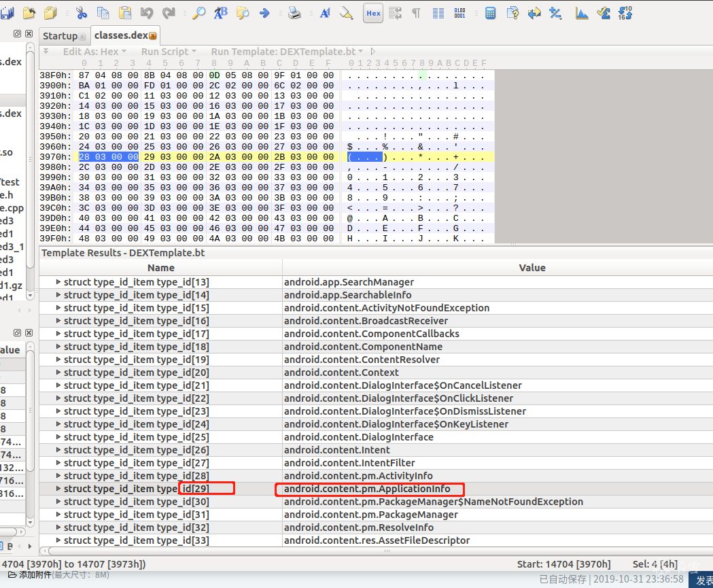
Task: Toggle the column view lines icon
Action: (x=438, y=13)
